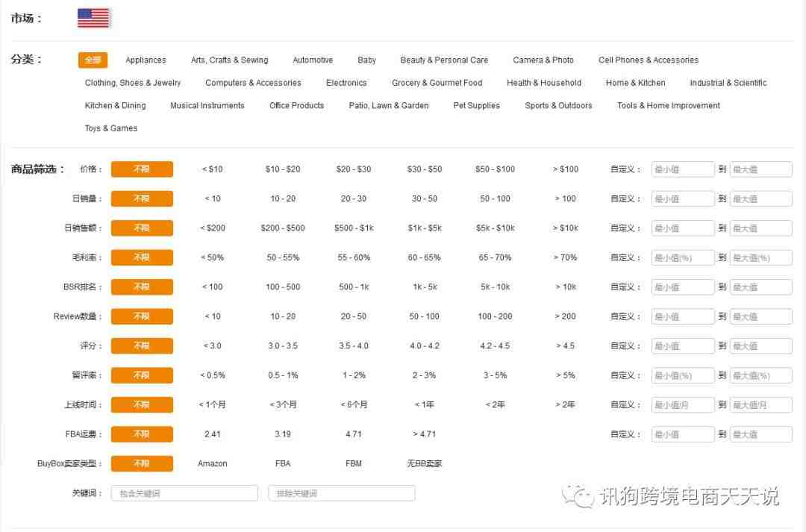Select rating range 4.2 - 4.5
Image resolution: width=806 pixels, height=532 pixels.
pyautogui.click(x=495, y=346)
